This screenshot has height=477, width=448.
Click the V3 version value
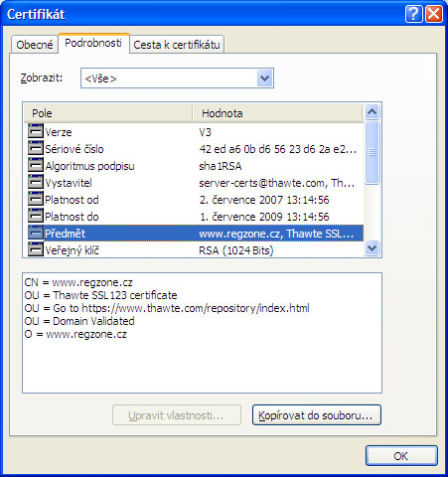(x=206, y=132)
